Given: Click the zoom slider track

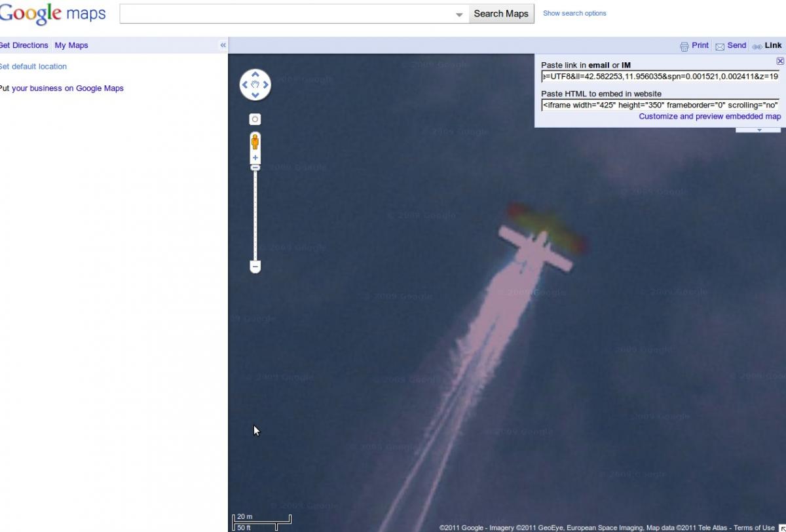Looking at the screenshot, I should tap(255, 216).
